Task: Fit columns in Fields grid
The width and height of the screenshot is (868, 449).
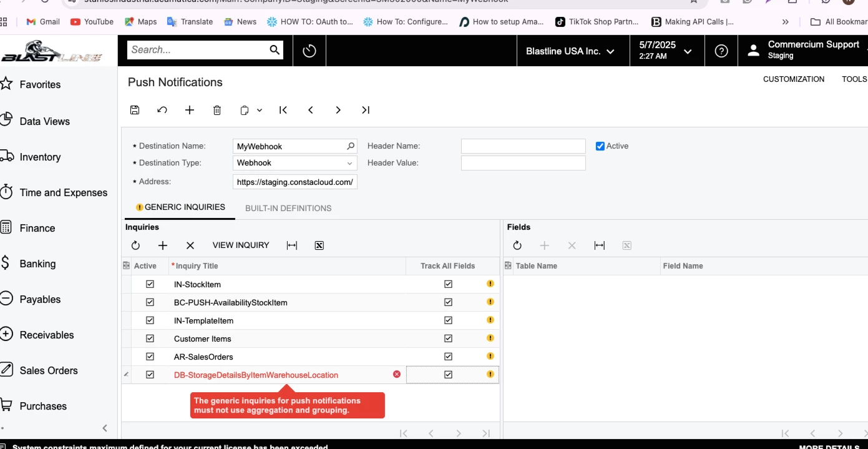Action: tap(600, 245)
